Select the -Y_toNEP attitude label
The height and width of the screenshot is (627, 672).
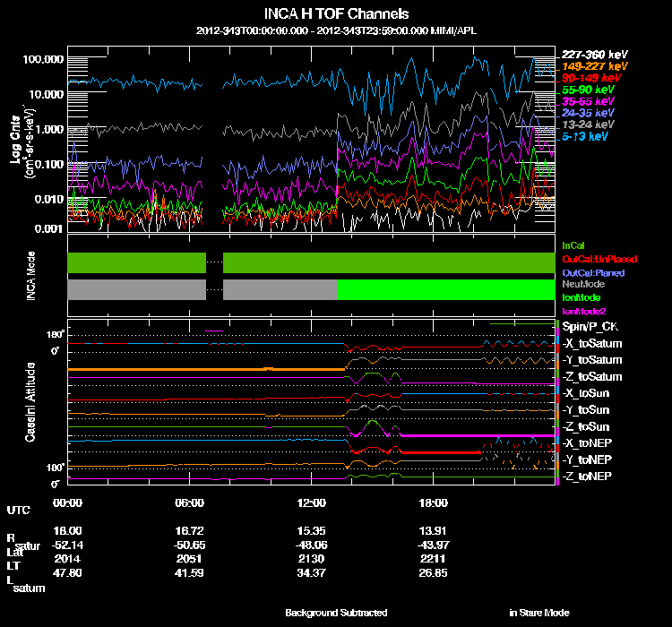(589, 460)
